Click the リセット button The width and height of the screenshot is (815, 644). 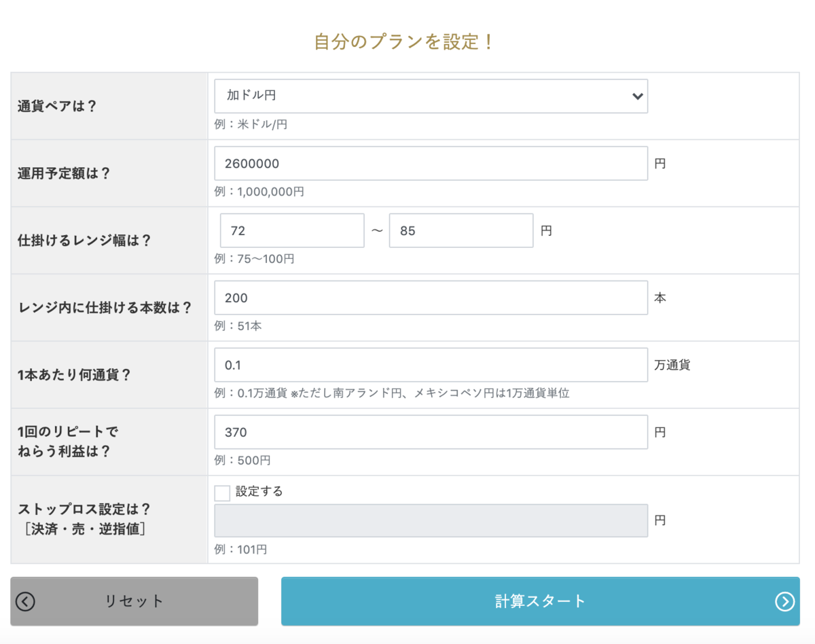134,601
